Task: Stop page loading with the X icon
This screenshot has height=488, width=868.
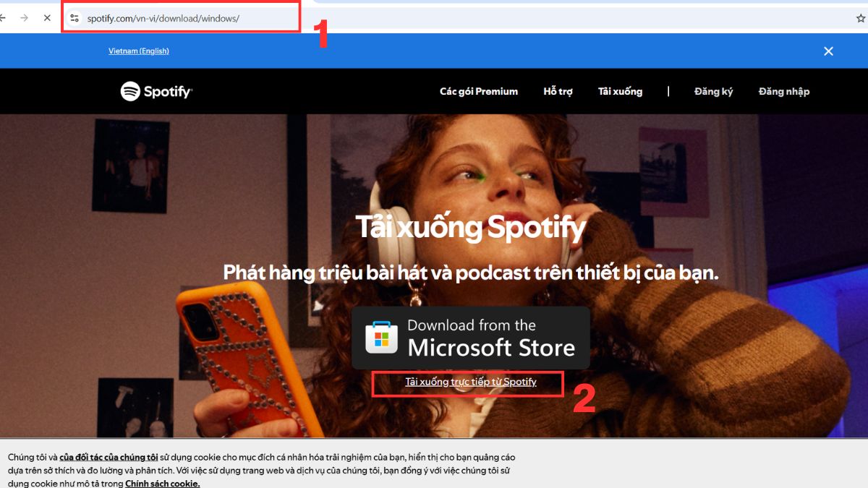Action: point(47,18)
